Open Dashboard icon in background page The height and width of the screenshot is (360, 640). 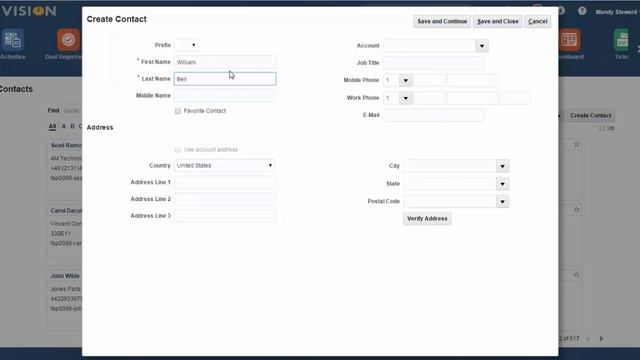click(569, 40)
